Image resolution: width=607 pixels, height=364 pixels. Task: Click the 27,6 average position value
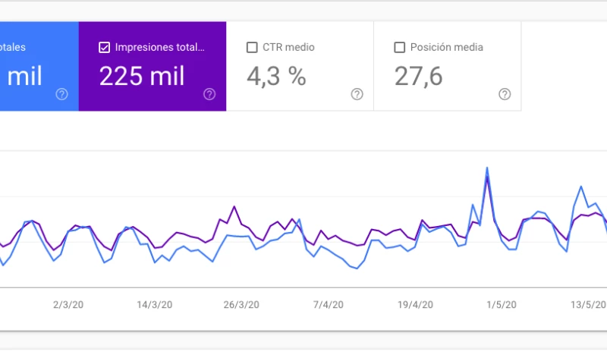coord(419,77)
